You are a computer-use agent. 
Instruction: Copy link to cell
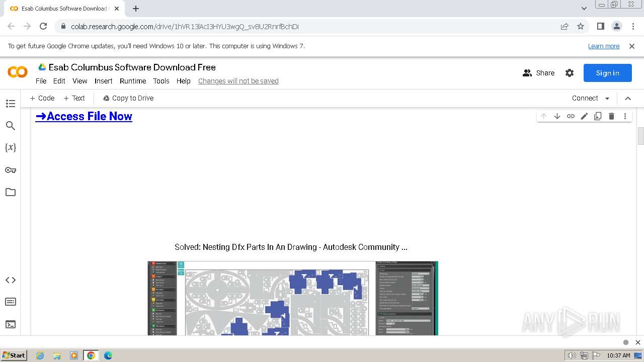click(571, 116)
